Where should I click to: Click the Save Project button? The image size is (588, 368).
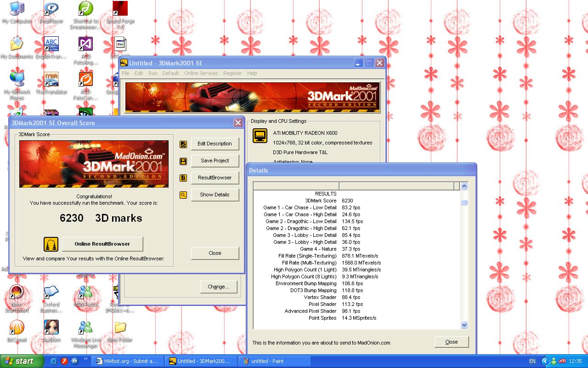(x=215, y=161)
